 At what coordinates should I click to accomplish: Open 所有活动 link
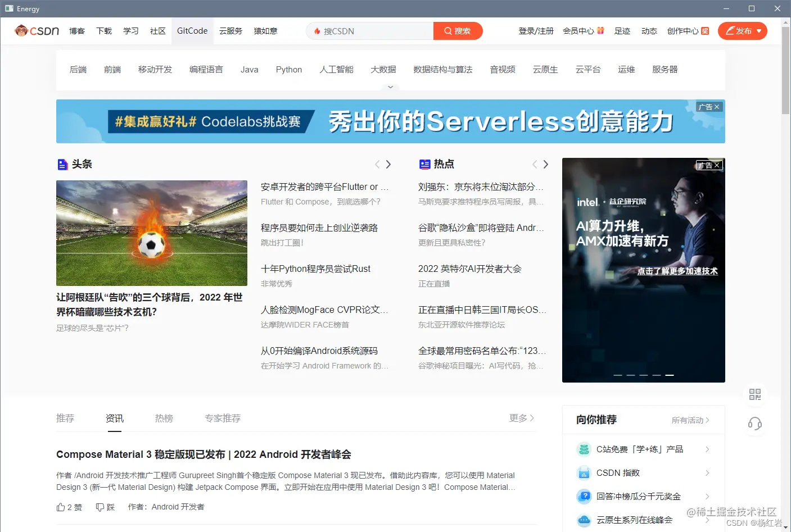pyautogui.click(x=690, y=420)
